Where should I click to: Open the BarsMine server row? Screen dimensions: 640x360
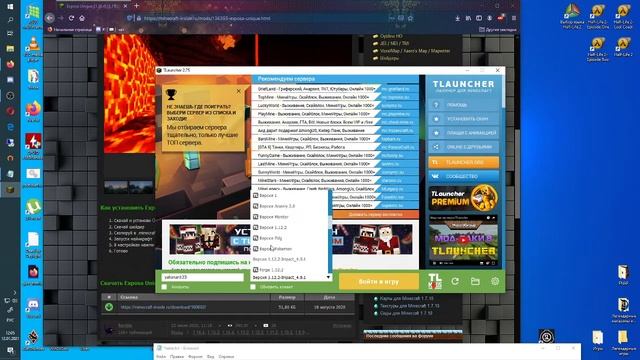click(335, 139)
